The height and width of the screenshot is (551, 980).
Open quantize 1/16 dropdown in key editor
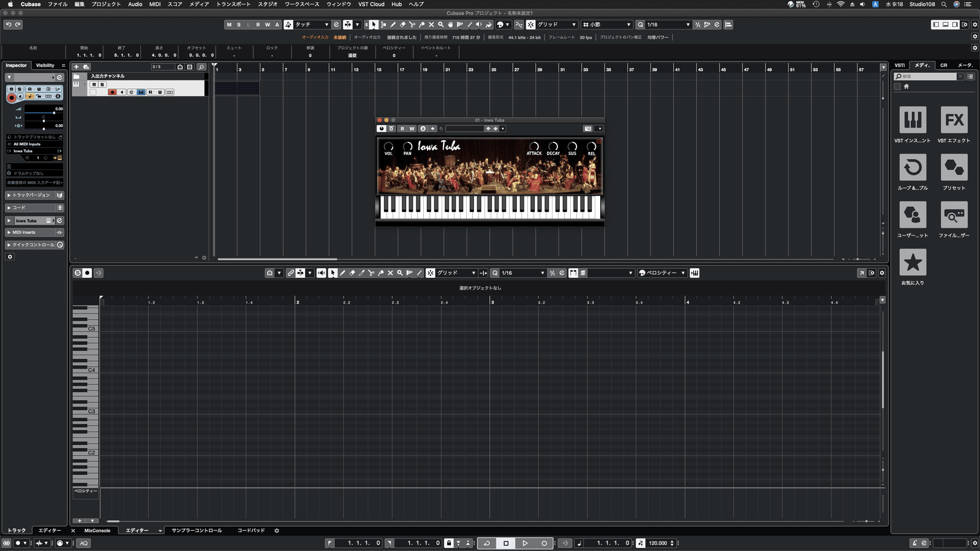522,273
